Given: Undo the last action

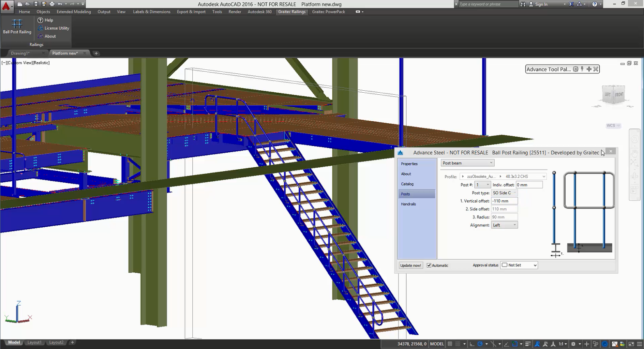Looking at the screenshot, I should coord(60,4).
